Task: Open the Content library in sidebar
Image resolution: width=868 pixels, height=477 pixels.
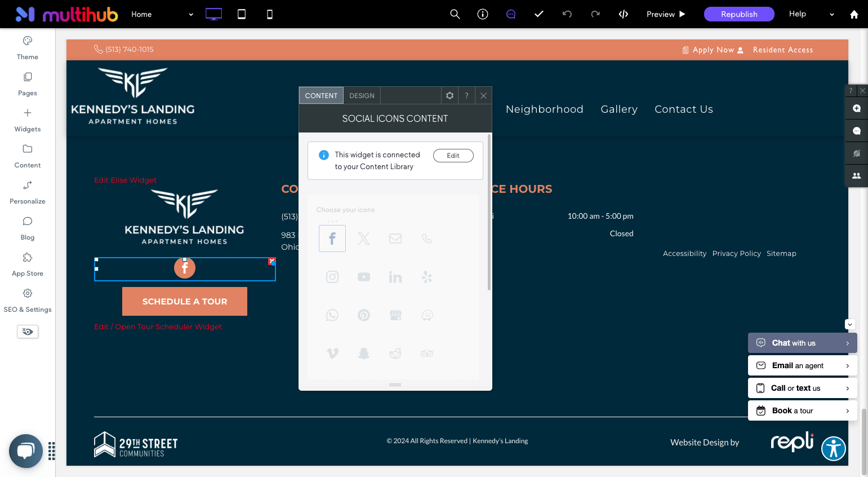Action: click(x=28, y=156)
